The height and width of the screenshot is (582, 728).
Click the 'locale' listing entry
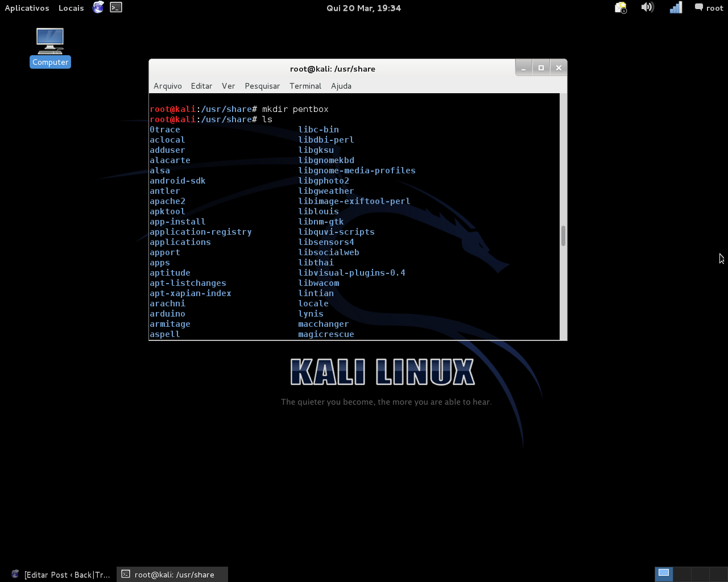coord(313,304)
